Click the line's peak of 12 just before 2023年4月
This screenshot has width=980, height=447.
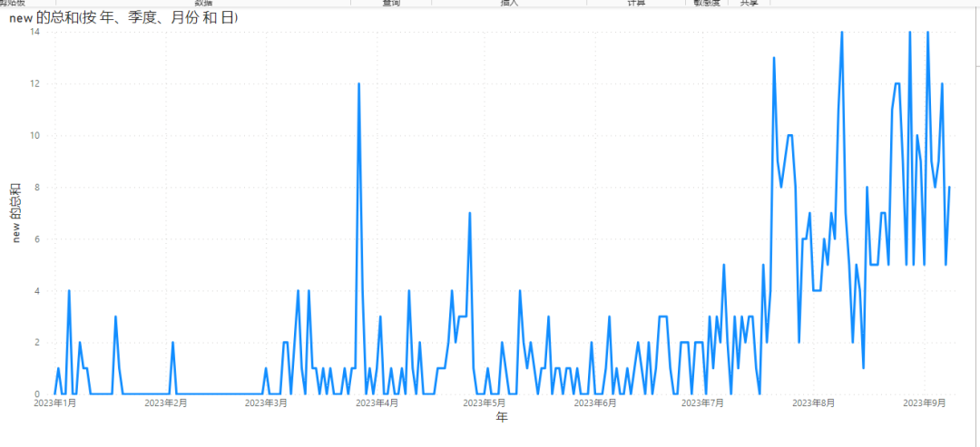358,83
